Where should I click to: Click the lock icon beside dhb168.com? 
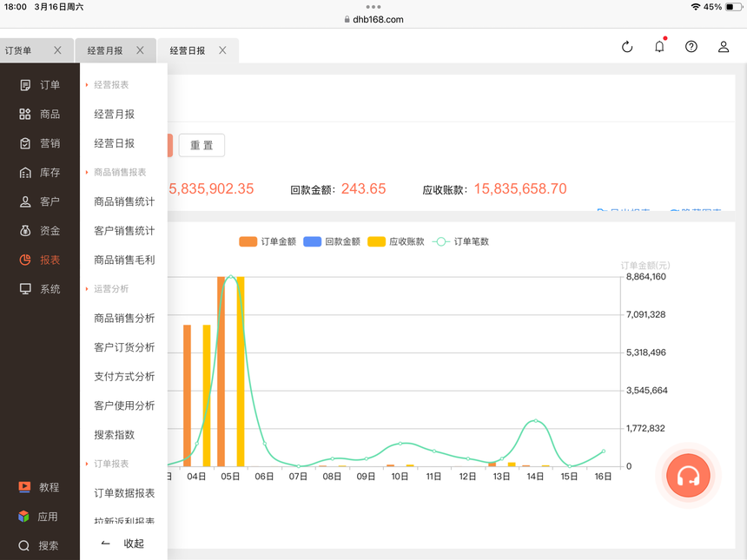(347, 19)
